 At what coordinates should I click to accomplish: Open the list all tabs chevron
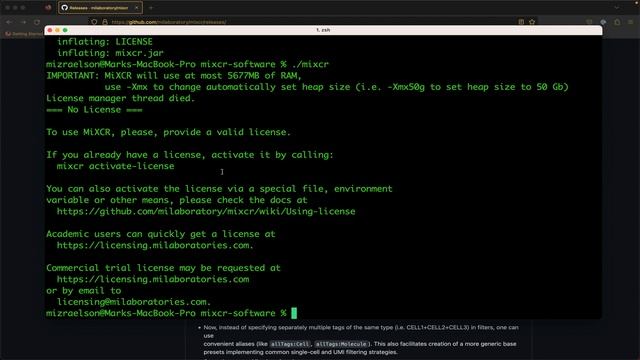pos(616,8)
